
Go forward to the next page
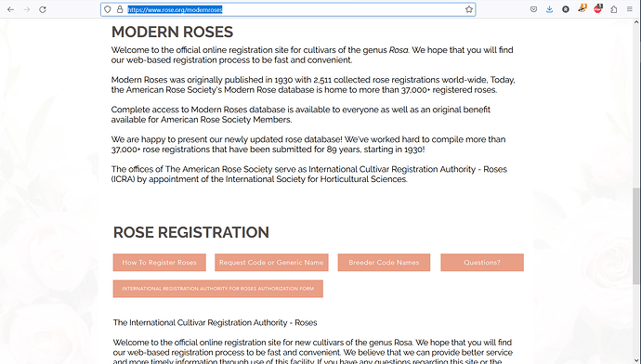(x=27, y=9)
